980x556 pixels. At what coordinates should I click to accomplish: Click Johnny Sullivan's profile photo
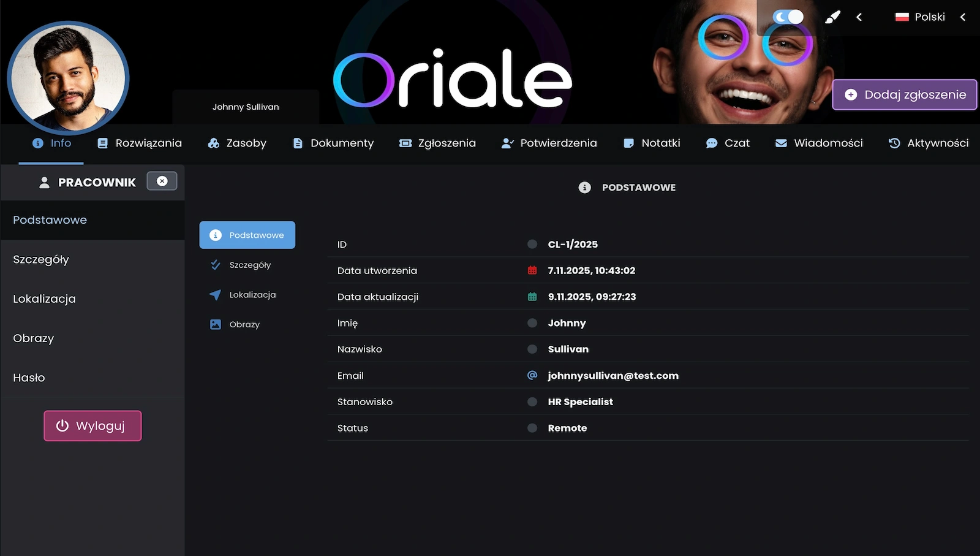[x=68, y=78]
